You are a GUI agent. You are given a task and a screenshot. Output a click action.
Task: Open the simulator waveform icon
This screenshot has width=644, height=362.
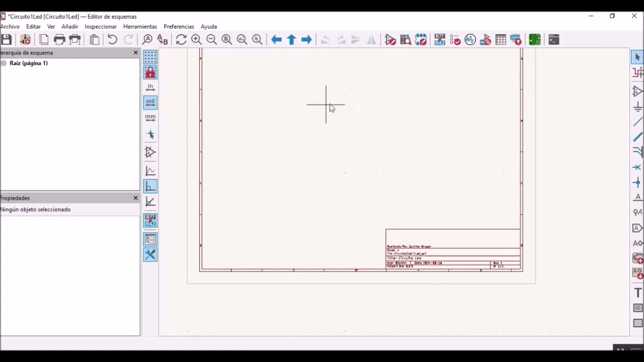coord(470,40)
